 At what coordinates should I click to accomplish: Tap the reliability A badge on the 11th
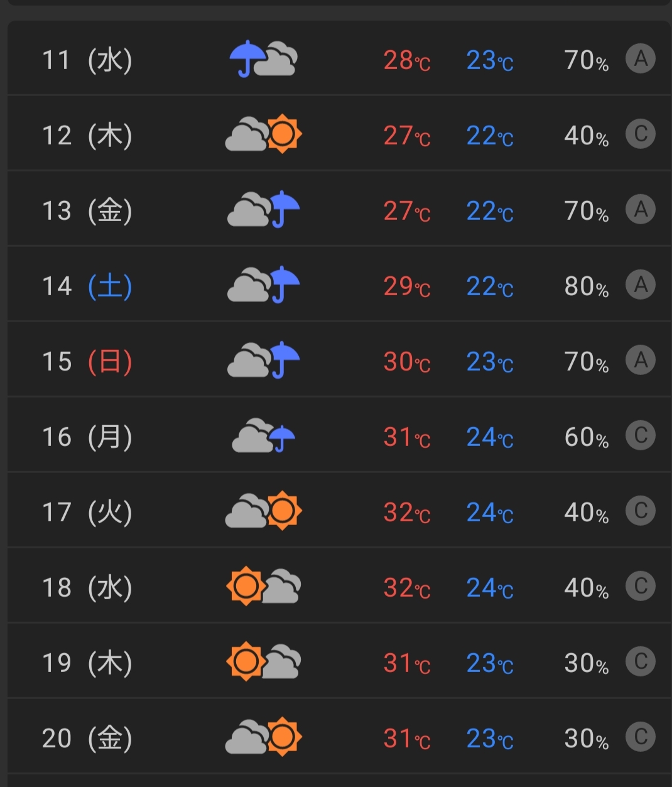[x=641, y=59]
